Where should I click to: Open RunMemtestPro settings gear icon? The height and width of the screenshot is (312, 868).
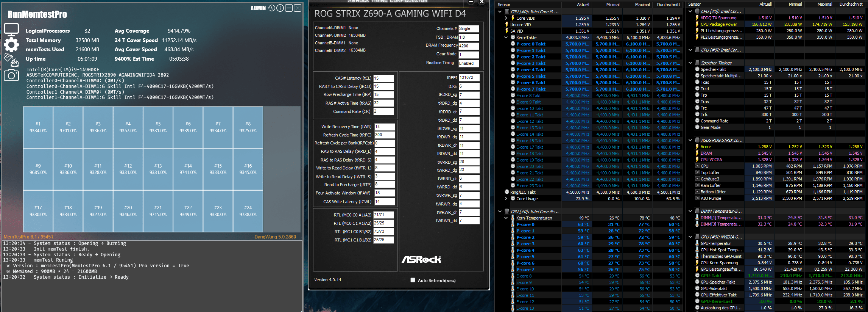point(11,45)
